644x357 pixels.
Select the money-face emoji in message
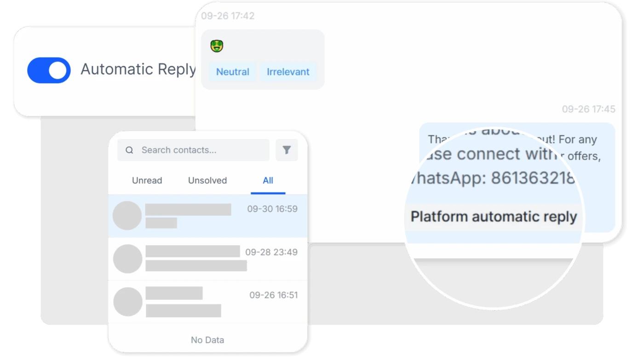click(217, 46)
